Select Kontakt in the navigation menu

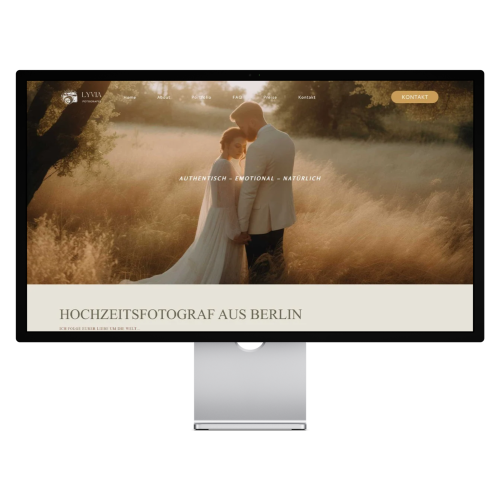tap(307, 97)
